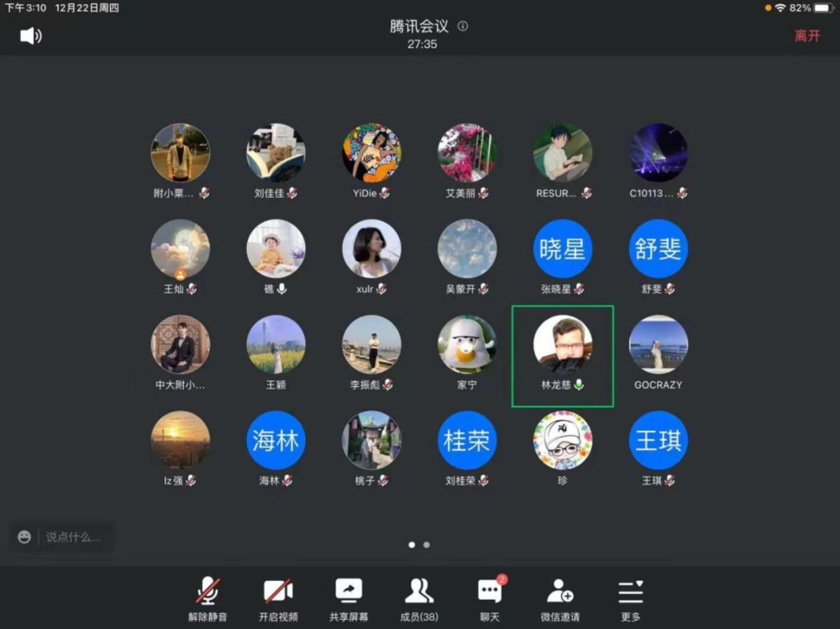840x629 pixels.
Task: Open the emoji picker smiley icon
Action: (x=24, y=537)
